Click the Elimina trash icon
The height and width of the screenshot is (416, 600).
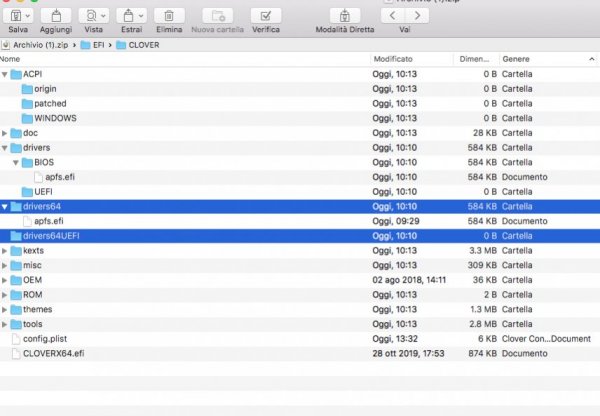coord(169,16)
